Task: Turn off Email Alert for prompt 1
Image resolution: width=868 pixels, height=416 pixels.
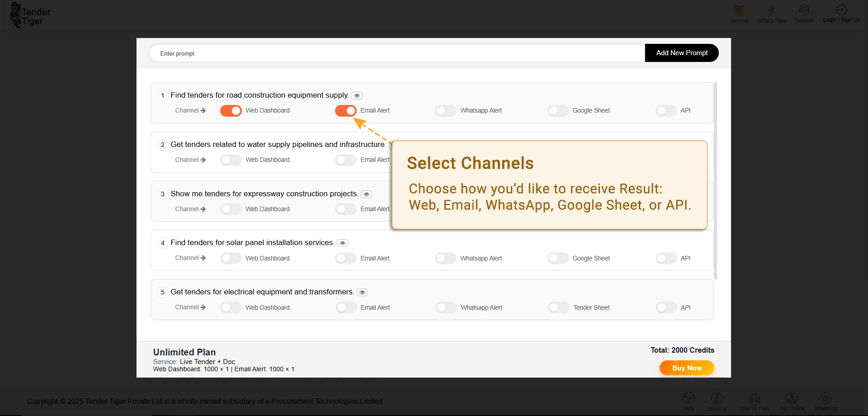Action: click(346, 111)
